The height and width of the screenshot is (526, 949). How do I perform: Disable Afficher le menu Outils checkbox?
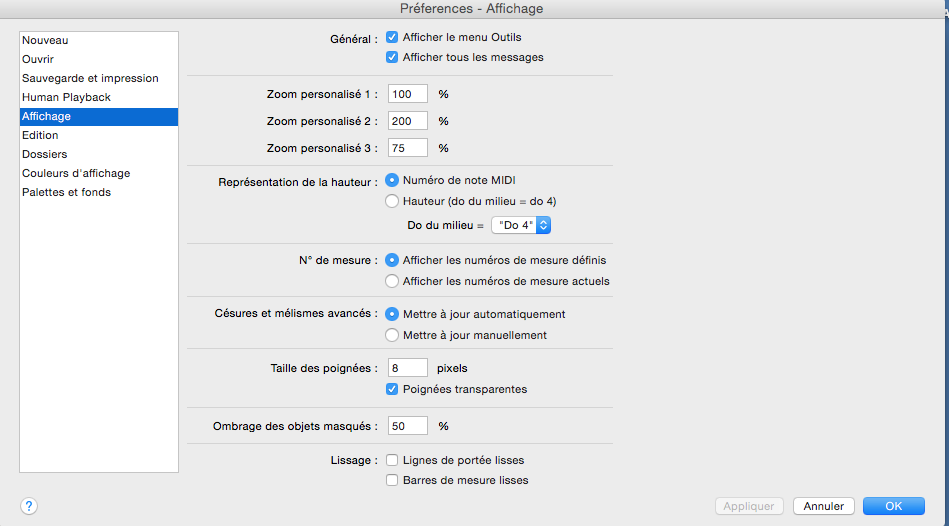click(x=392, y=38)
